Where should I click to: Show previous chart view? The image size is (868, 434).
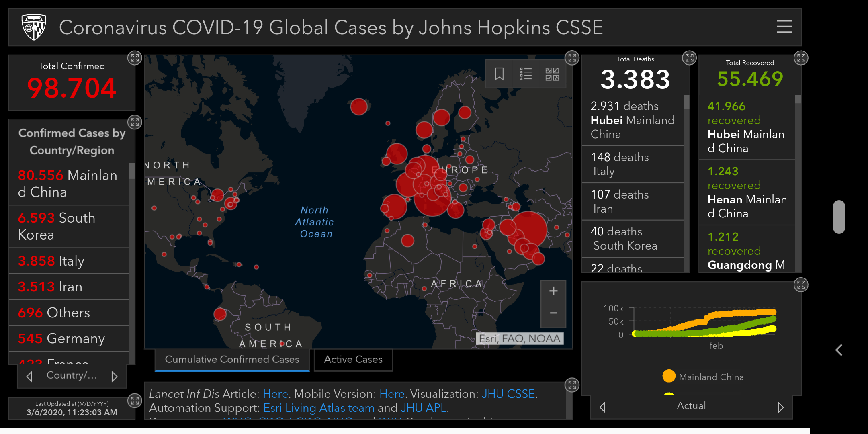[602, 407]
